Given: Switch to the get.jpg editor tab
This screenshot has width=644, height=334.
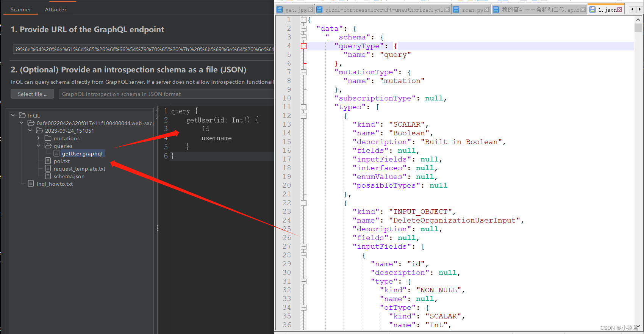Looking at the screenshot, I should coord(296,10).
